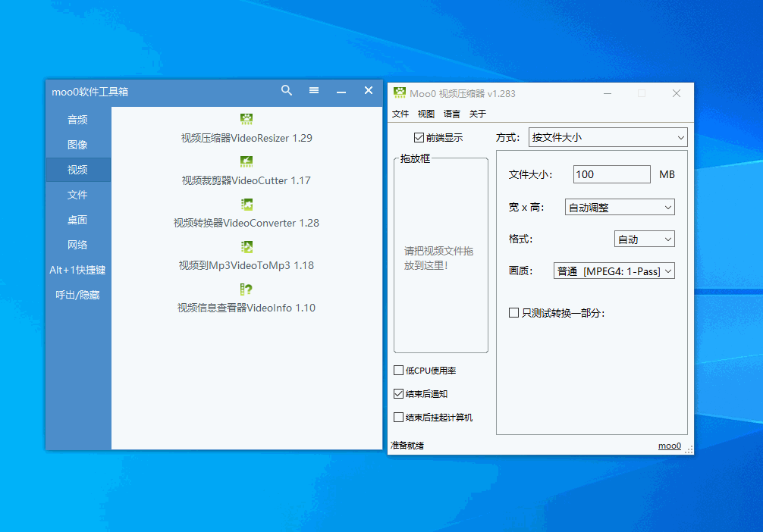This screenshot has height=532, width=763.
Task: Open the VideoConverter icon
Action: coord(246,204)
